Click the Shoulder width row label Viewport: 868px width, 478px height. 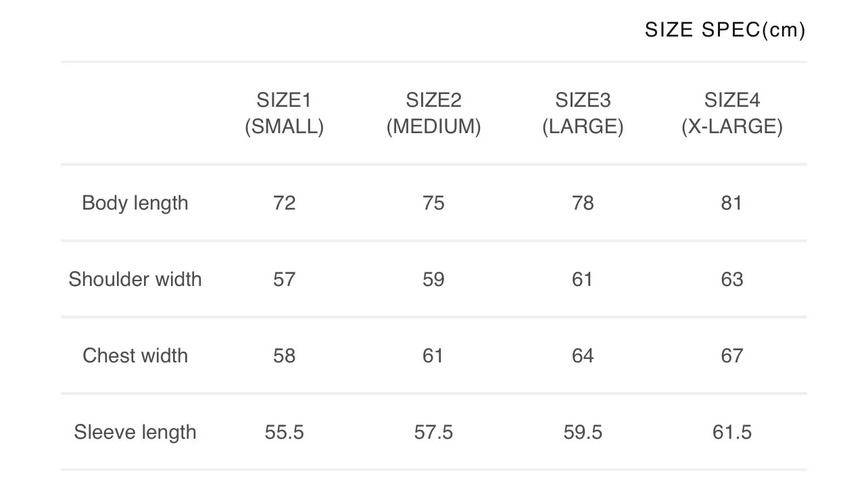[x=135, y=279]
